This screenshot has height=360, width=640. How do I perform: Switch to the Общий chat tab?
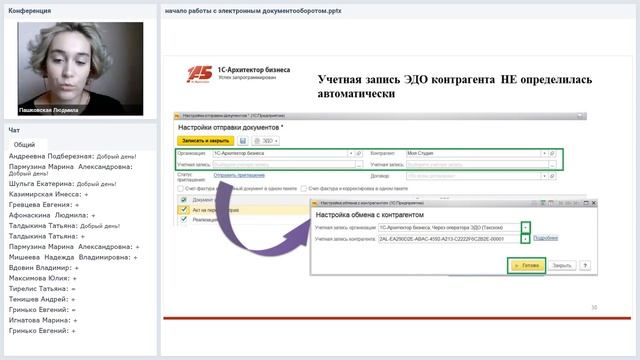pyautogui.click(x=24, y=144)
